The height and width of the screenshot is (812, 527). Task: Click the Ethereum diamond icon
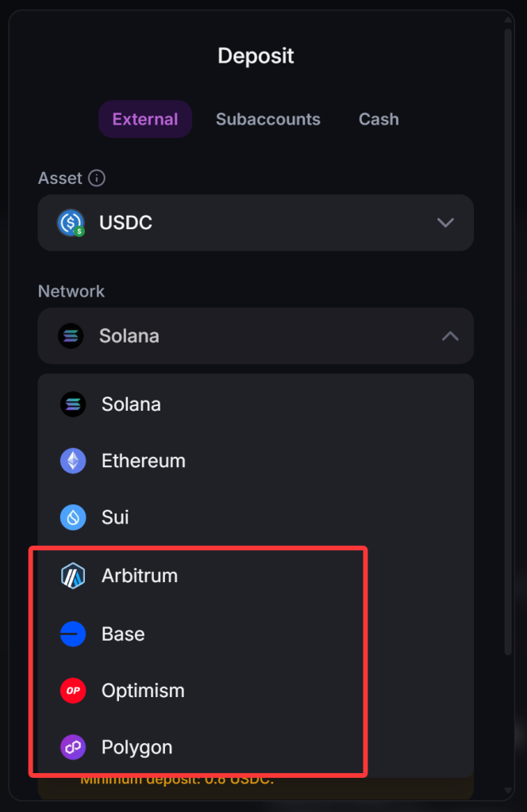click(73, 461)
